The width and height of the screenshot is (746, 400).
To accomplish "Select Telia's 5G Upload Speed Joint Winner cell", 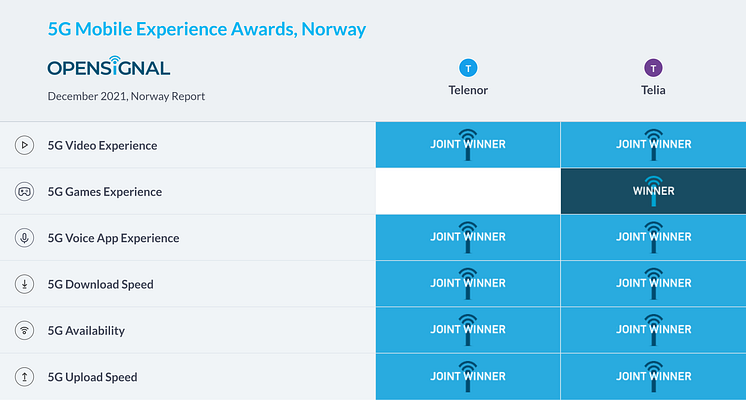I will 653,377.
